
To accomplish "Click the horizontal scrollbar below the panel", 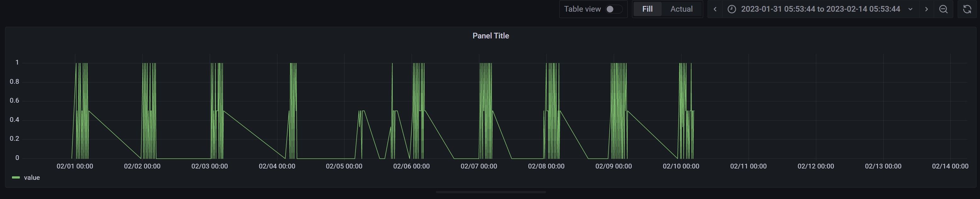I will click(x=490, y=192).
